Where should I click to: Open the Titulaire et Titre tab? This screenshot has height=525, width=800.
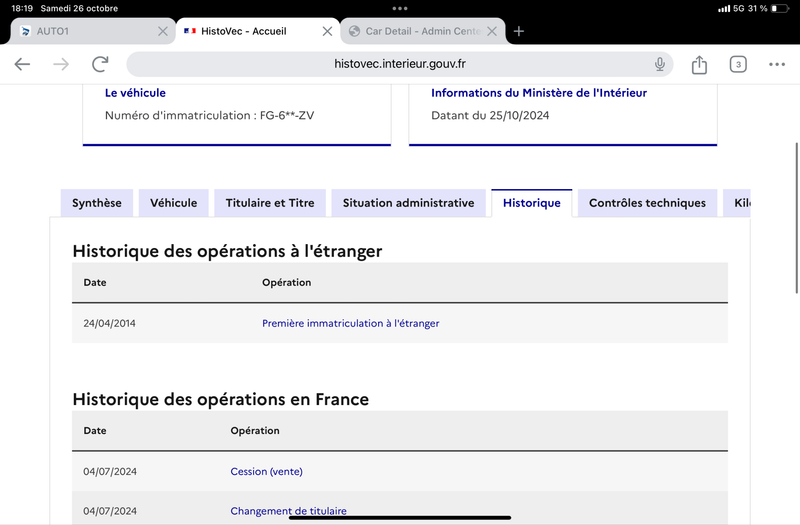click(270, 203)
